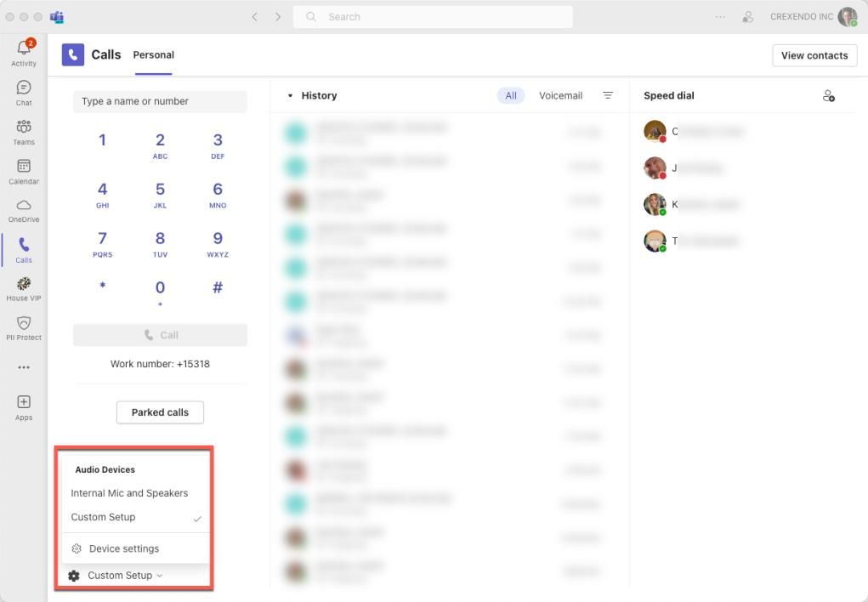Image resolution: width=868 pixels, height=602 pixels.
Task: Click the Teams logo in title bar
Action: tap(56, 17)
